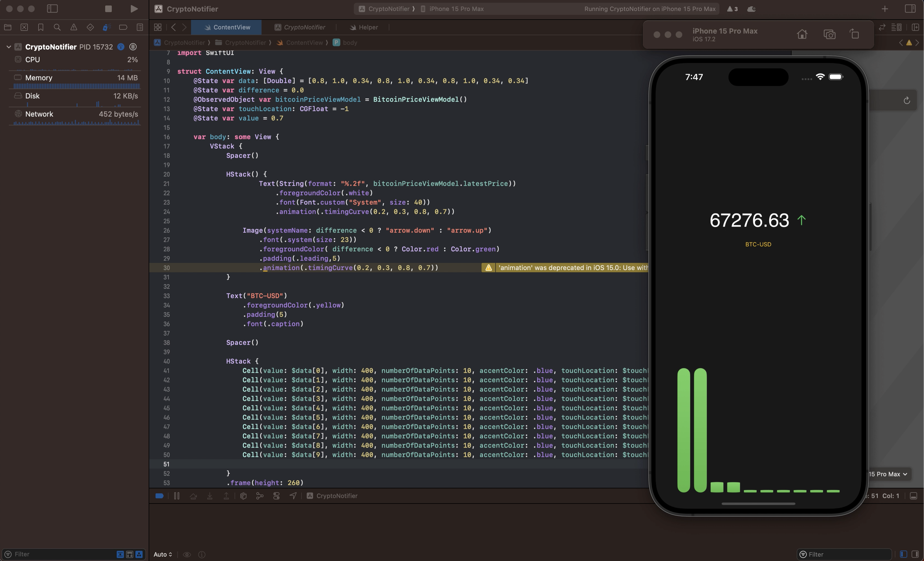Switch to the CryptoNotifier editor tab

(300, 27)
